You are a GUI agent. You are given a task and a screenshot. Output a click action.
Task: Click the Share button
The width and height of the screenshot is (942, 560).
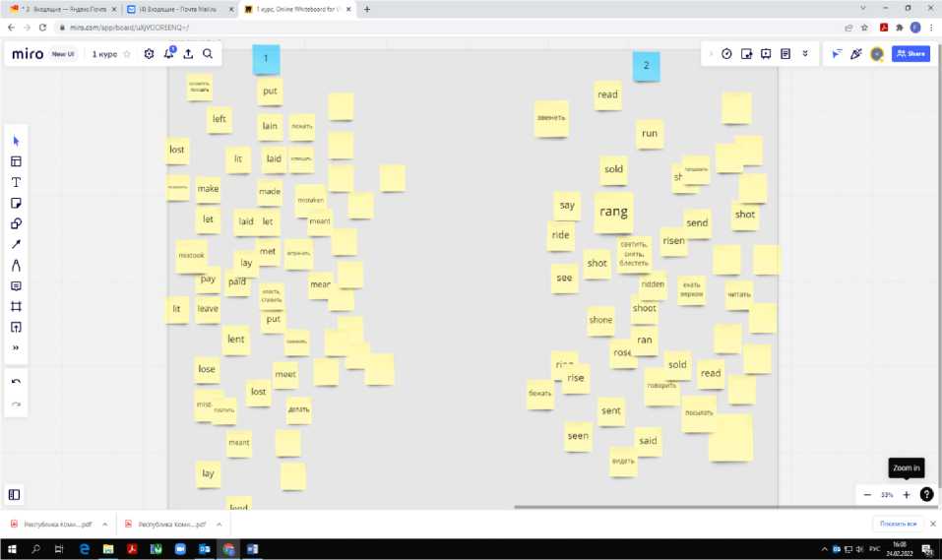[911, 53]
